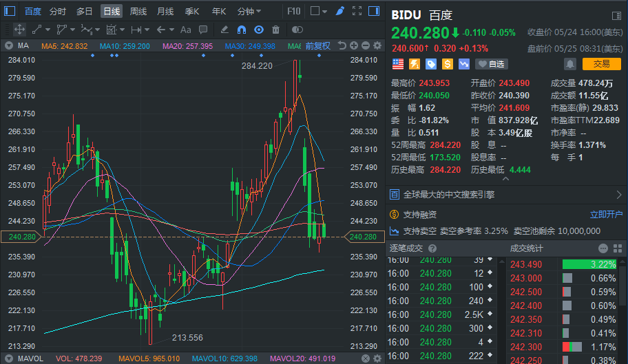The height and width of the screenshot is (364, 628).
Task: Toggle drawings visibility eye icon
Action: (x=259, y=30)
